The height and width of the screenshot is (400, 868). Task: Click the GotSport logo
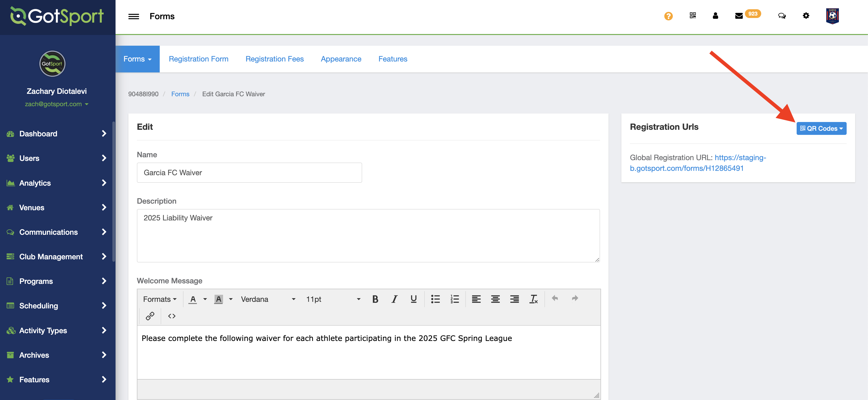point(57,16)
